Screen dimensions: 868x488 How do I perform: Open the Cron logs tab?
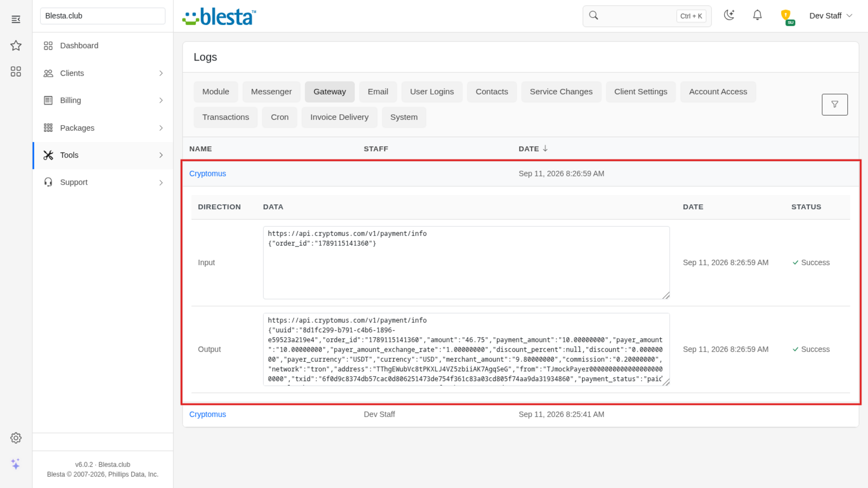[x=279, y=117]
